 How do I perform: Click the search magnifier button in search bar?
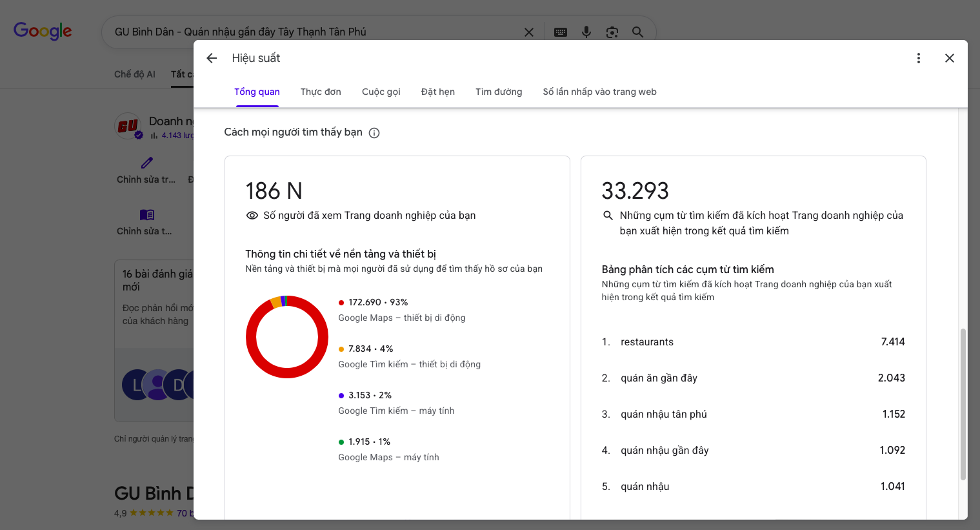point(637,32)
